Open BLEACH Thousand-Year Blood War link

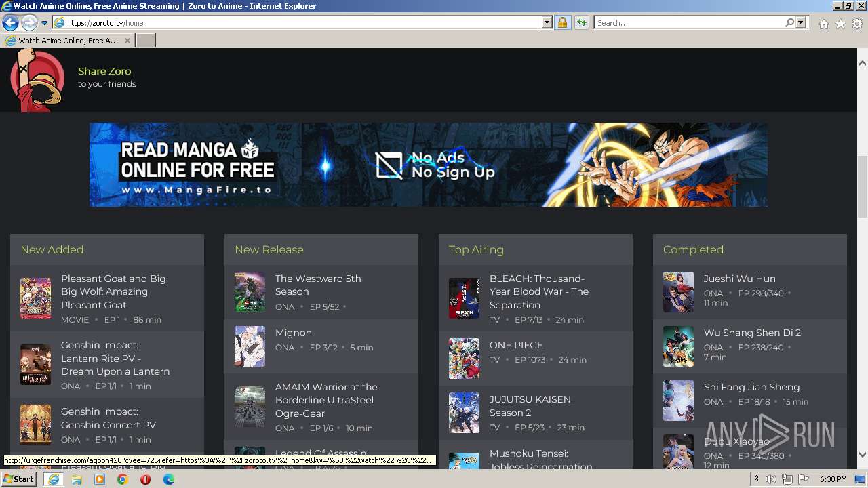pos(539,291)
